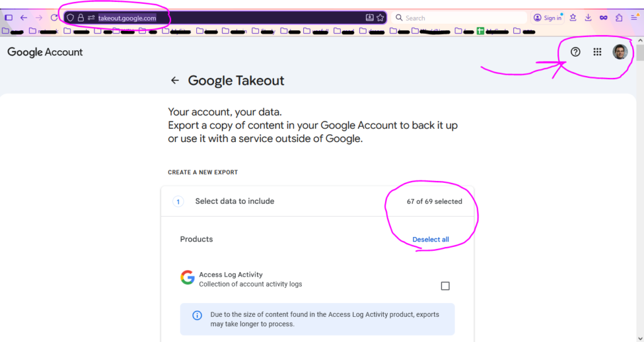Bookmark this page with star icon
The width and height of the screenshot is (644, 342).
[x=380, y=18]
